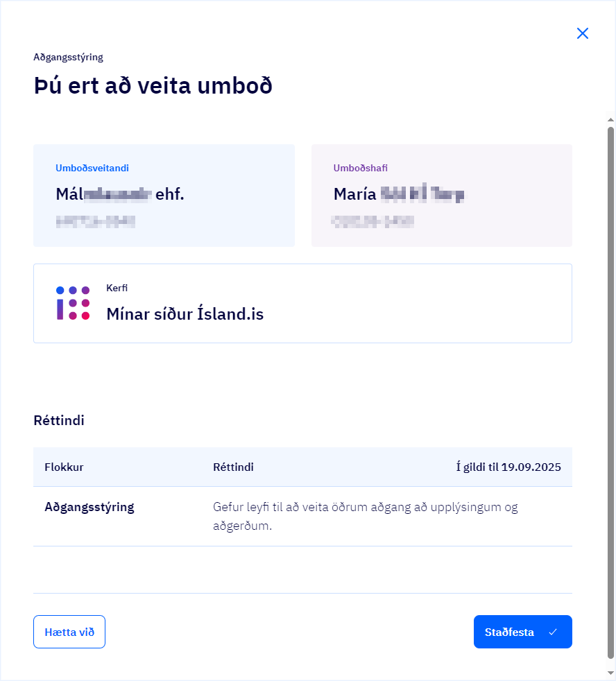
Task: Click the scrollbar up arrow
Action: pyautogui.click(x=610, y=118)
